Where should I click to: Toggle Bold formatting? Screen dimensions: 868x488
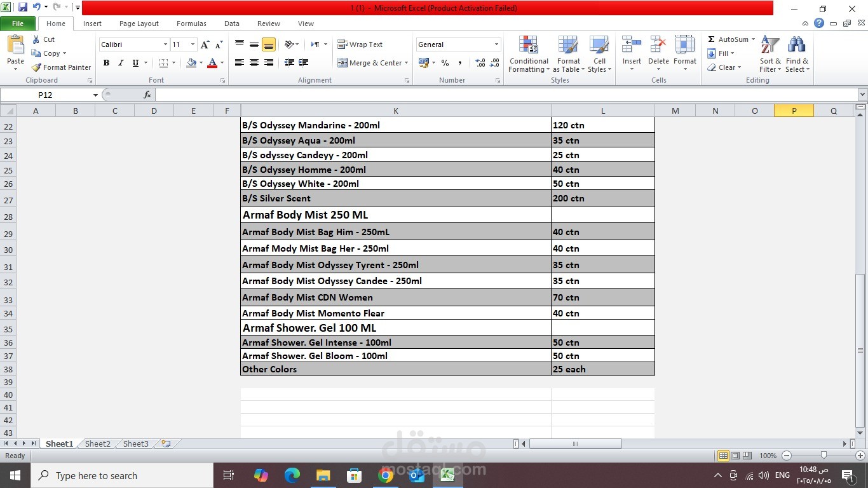click(x=106, y=63)
